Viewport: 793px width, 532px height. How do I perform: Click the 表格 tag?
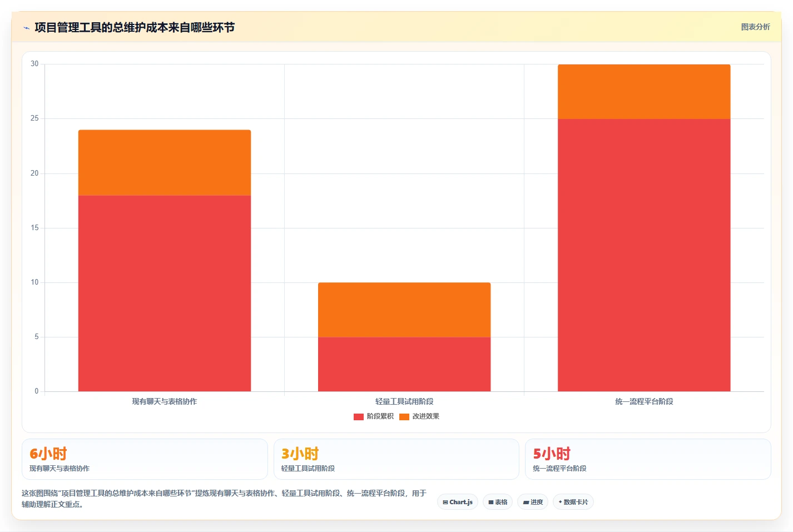tap(498, 502)
